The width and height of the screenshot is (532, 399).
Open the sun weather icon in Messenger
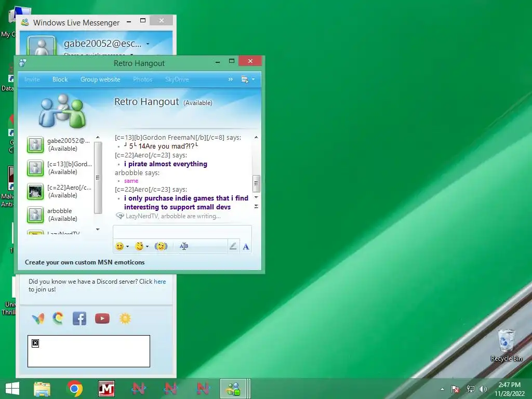point(125,318)
